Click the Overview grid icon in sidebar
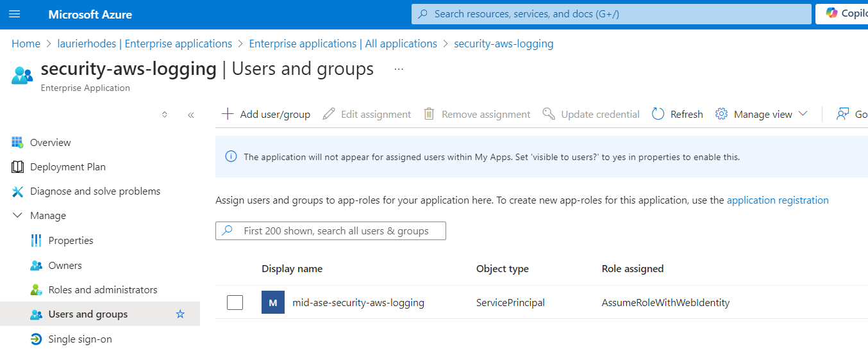Image resolution: width=868 pixels, height=356 pixels. [x=18, y=142]
